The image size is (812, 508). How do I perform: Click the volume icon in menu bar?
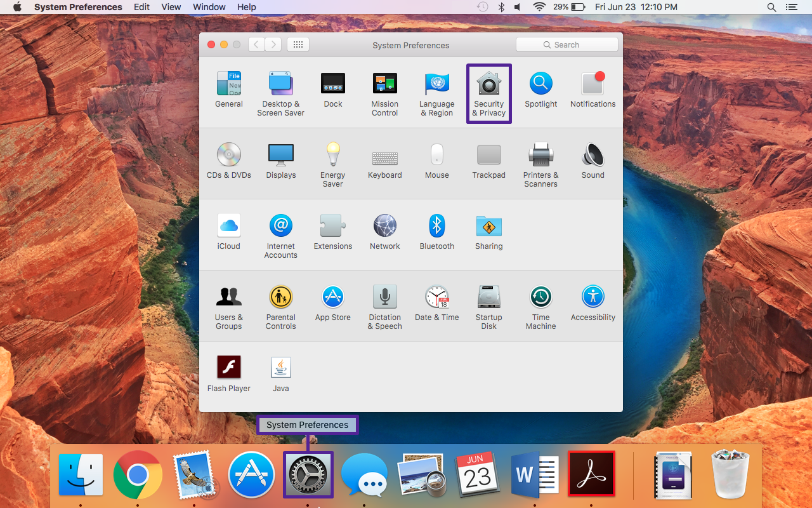(x=518, y=7)
